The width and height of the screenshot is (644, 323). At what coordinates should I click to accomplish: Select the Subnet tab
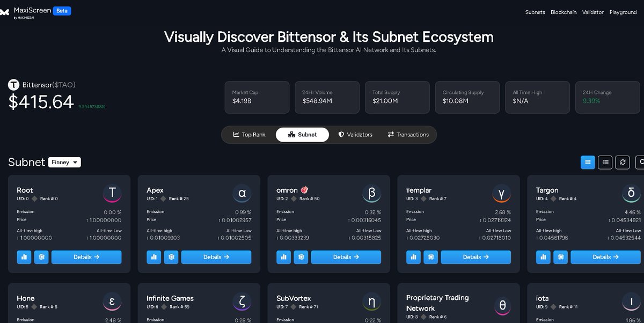coord(302,135)
